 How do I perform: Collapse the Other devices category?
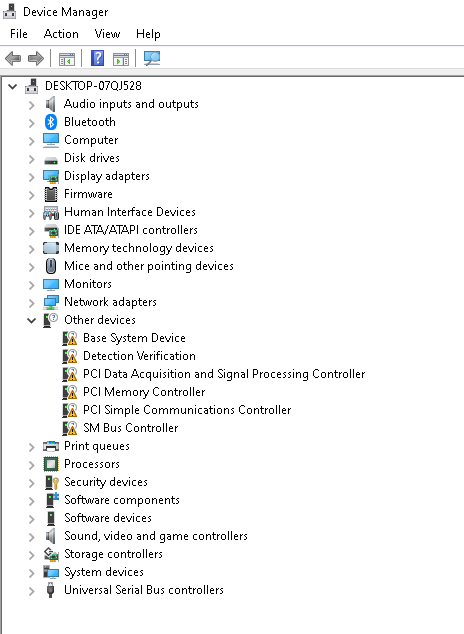(32, 321)
